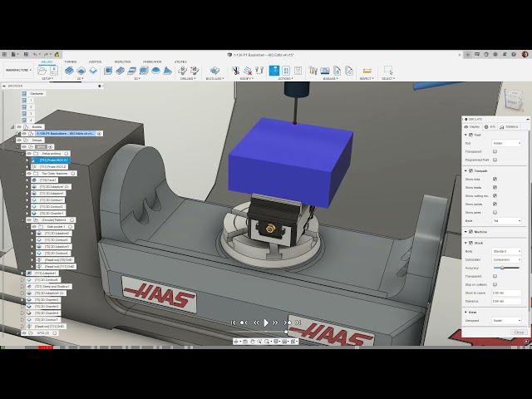Click the New Setup folder icon
Image resolution: width=532 pixels, height=399 pixels.
(x=42, y=71)
